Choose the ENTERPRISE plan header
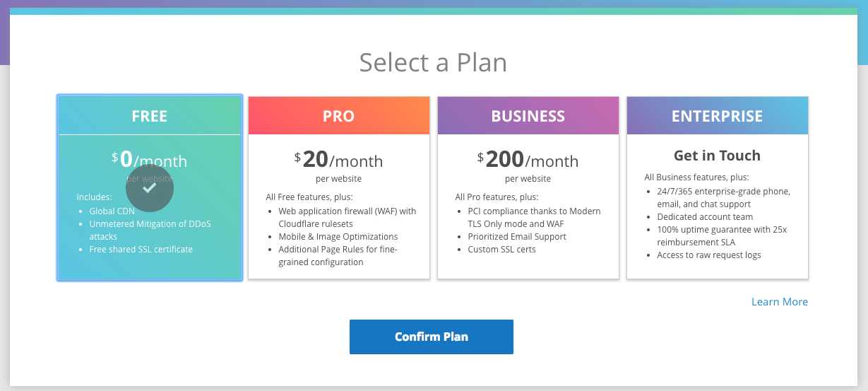Image resolution: width=868 pixels, height=391 pixels. (x=718, y=116)
